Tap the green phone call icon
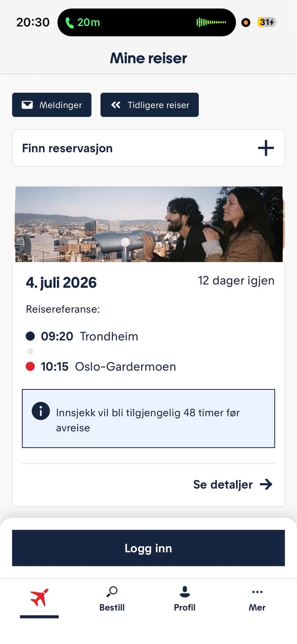This screenshot has width=297, height=644. (x=70, y=23)
